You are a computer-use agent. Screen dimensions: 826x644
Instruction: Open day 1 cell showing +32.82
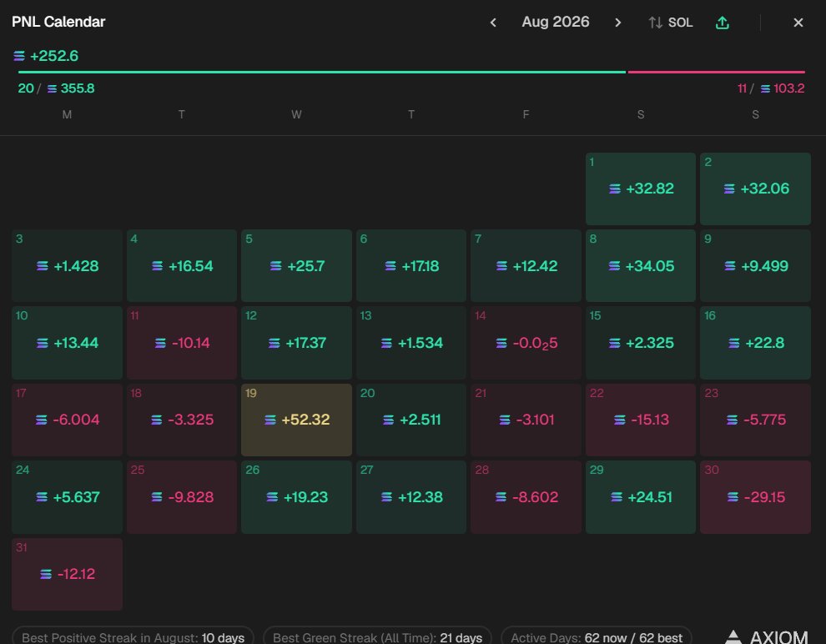pos(641,189)
